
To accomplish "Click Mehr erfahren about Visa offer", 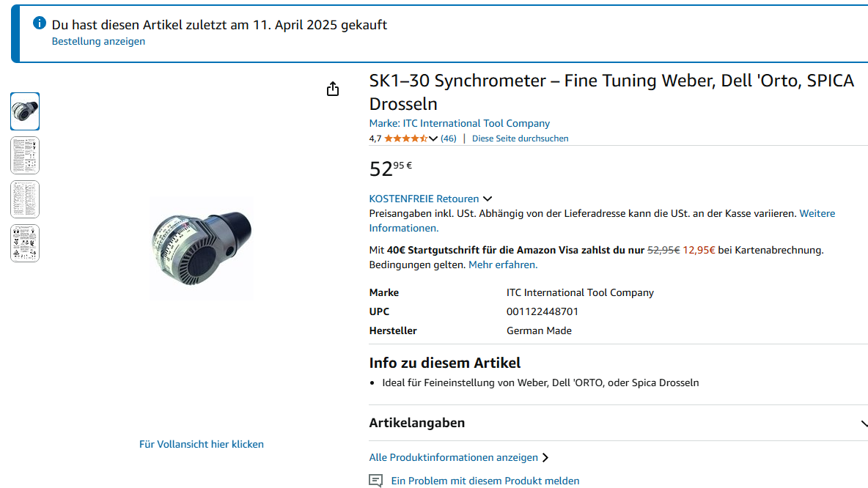I will [x=503, y=265].
